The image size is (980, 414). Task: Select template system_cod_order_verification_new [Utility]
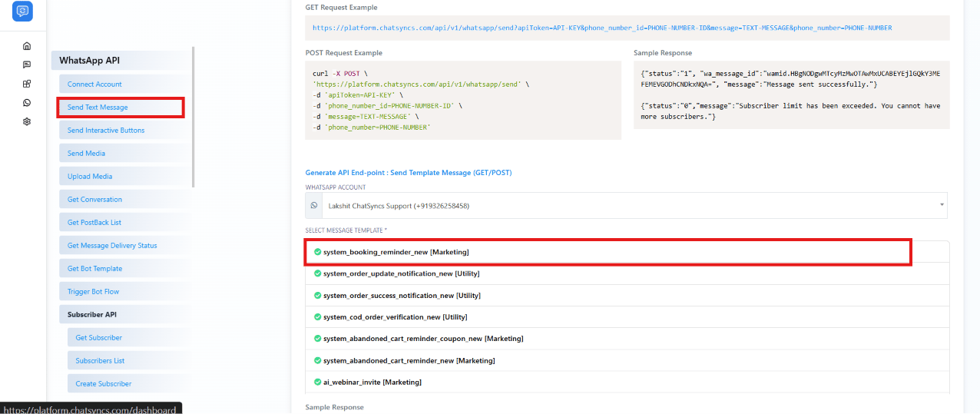[627, 316]
